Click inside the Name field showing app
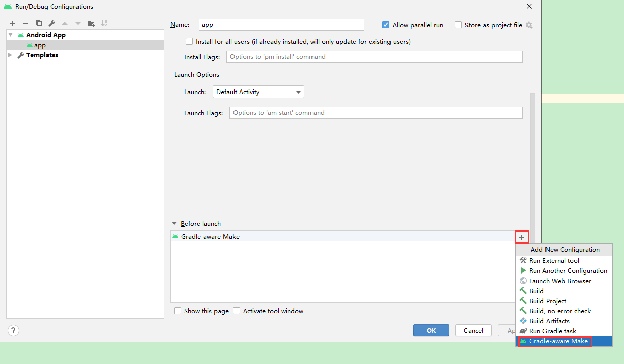624x364 pixels. tap(281, 24)
